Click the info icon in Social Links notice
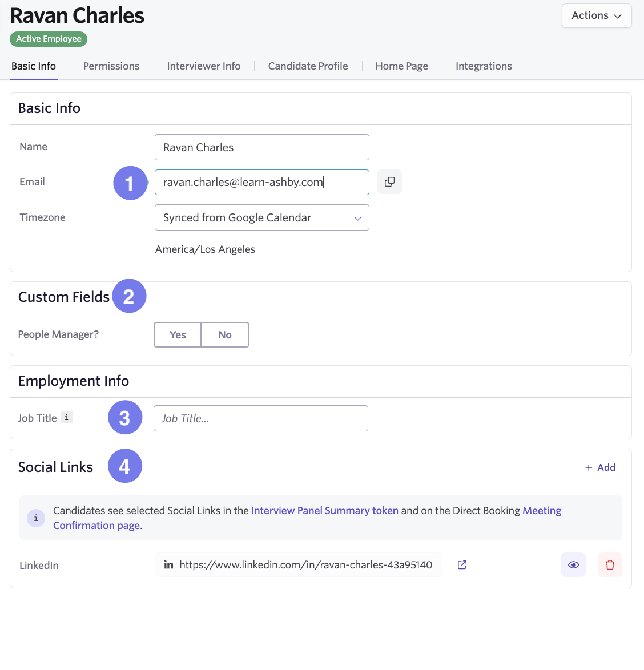The width and height of the screenshot is (644, 670). point(36,518)
